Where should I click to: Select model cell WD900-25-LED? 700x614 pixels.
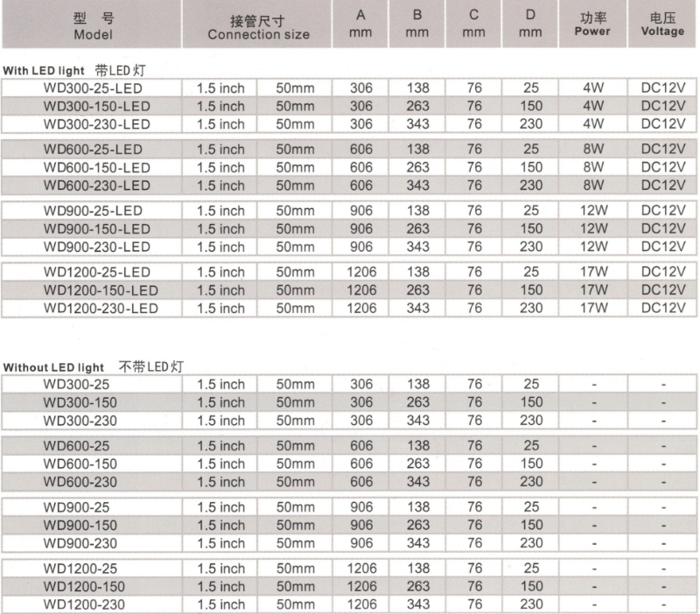click(93, 211)
